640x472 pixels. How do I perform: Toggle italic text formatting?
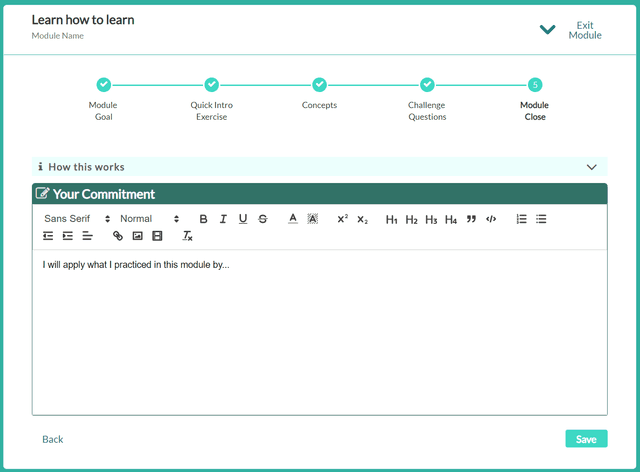(x=223, y=219)
